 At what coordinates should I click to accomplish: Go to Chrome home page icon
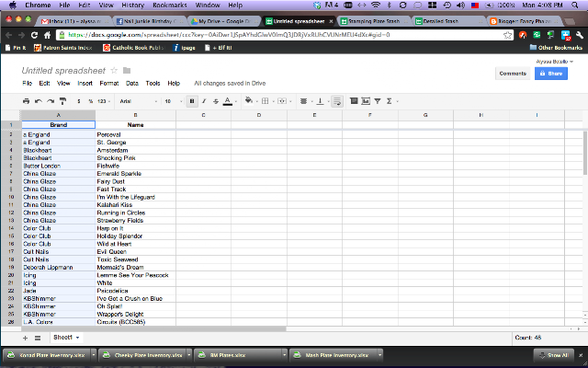point(47,35)
